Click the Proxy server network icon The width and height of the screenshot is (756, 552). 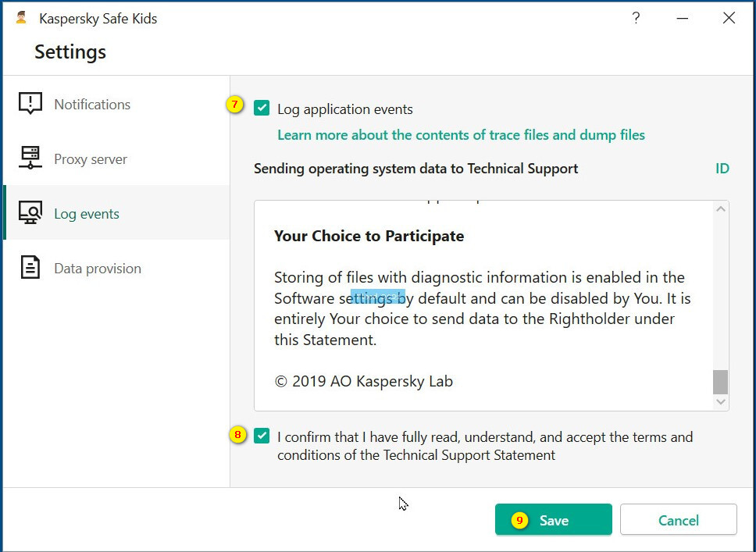pos(30,158)
